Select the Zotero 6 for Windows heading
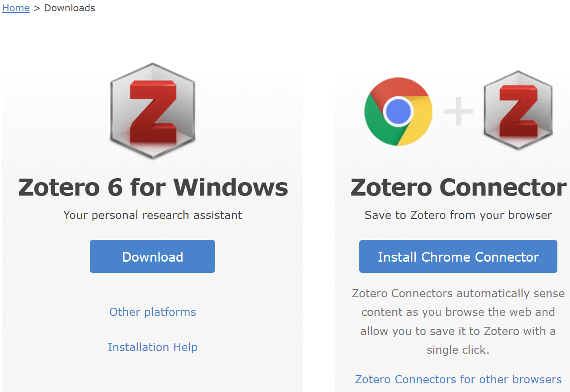The height and width of the screenshot is (392, 570). tap(153, 187)
